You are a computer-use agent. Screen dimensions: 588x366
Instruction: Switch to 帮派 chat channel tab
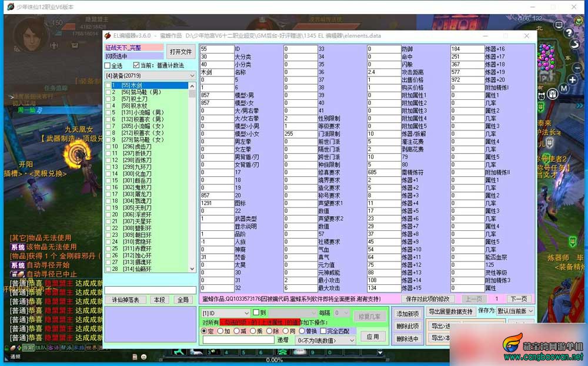(66, 348)
